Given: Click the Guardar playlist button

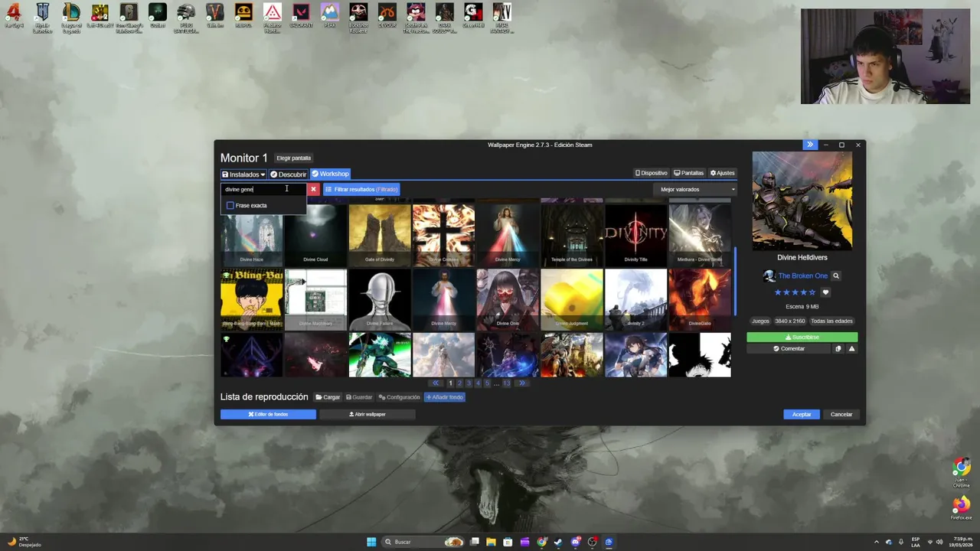Looking at the screenshot, I should (x=359, y=397).
